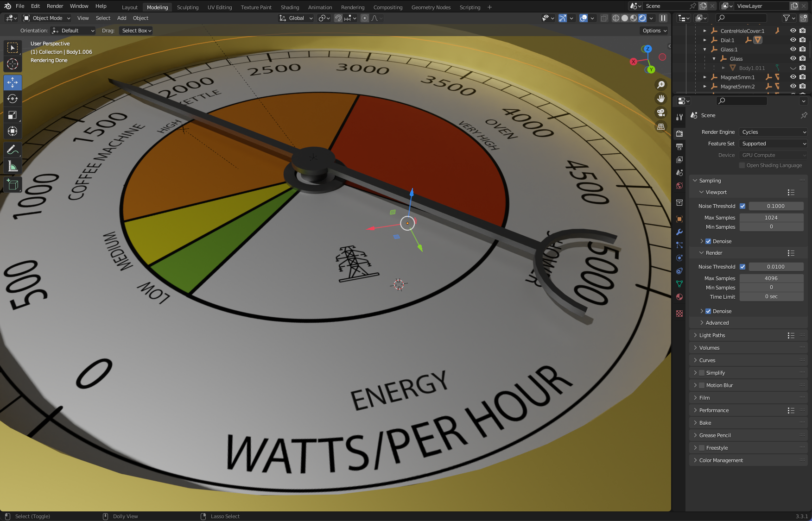Viewport: 812px width, 521px height.
Task: Click the pan view hand icon
Action: pyautogui.click(x=661, y=99)
